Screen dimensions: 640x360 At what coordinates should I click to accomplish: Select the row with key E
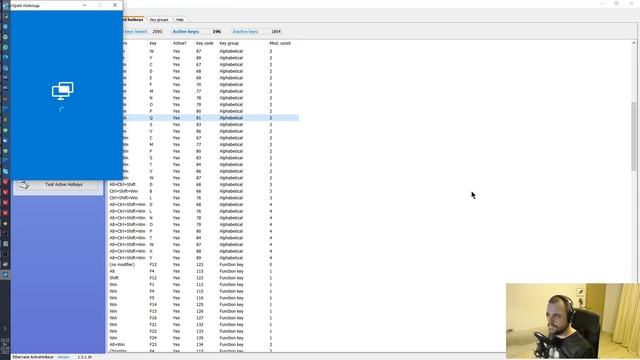pyautogui.click(x=211, y=78)
